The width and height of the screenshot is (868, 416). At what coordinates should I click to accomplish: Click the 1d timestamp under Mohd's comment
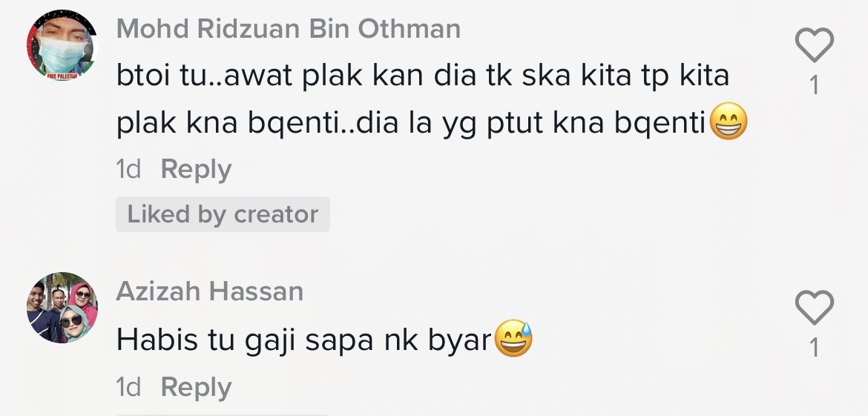[x=128, y=170]
